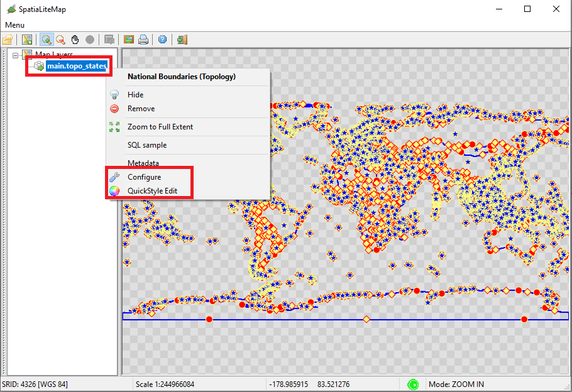Choose SQL sample from the context menu
The height and width of the screenshot is (392, 572).
[147, 145]
